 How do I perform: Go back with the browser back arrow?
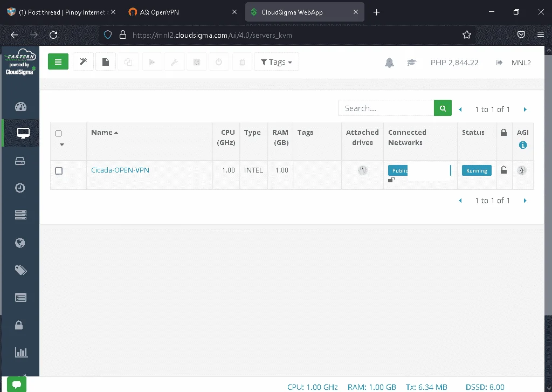[x=15, y=35]
